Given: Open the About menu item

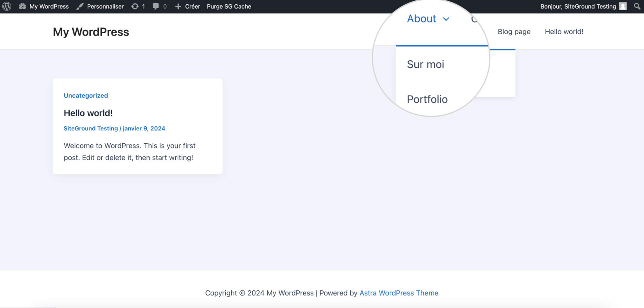Looking at the screenshot, I should [421, 19].
